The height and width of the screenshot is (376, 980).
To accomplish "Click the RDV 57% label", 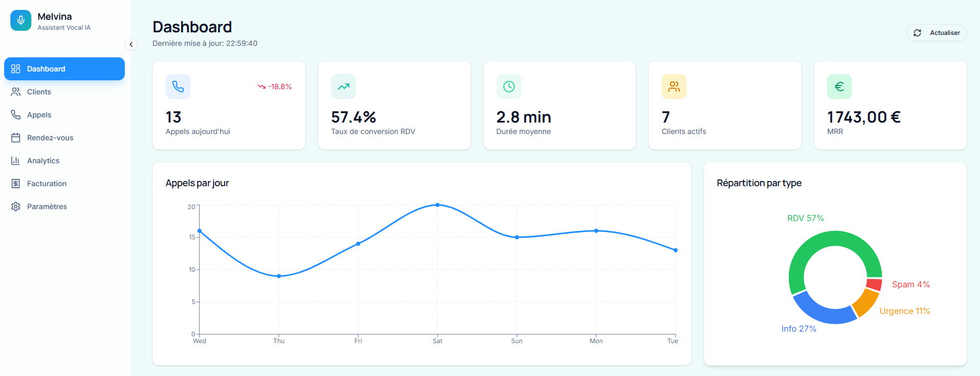I will click(805, 219).
